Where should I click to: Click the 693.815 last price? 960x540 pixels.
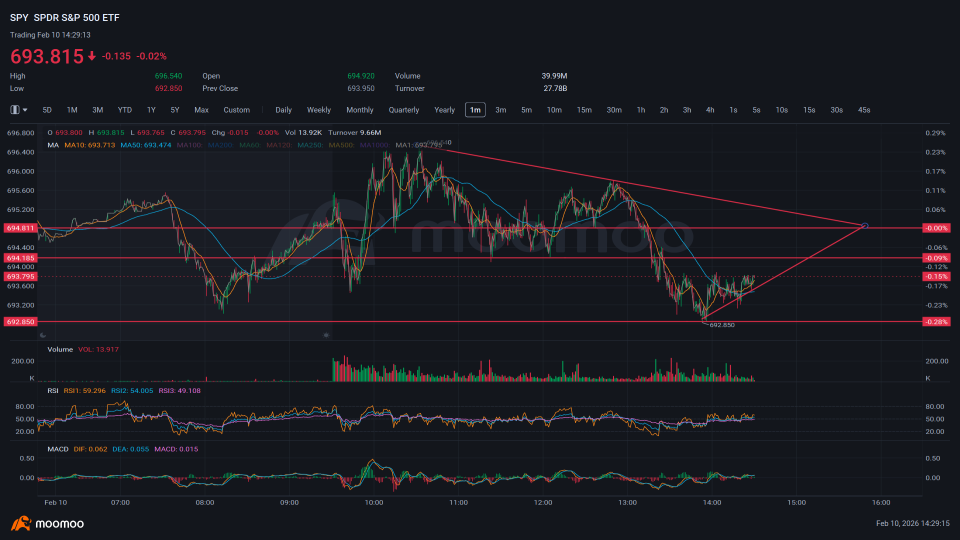click(x=47, y=56)
